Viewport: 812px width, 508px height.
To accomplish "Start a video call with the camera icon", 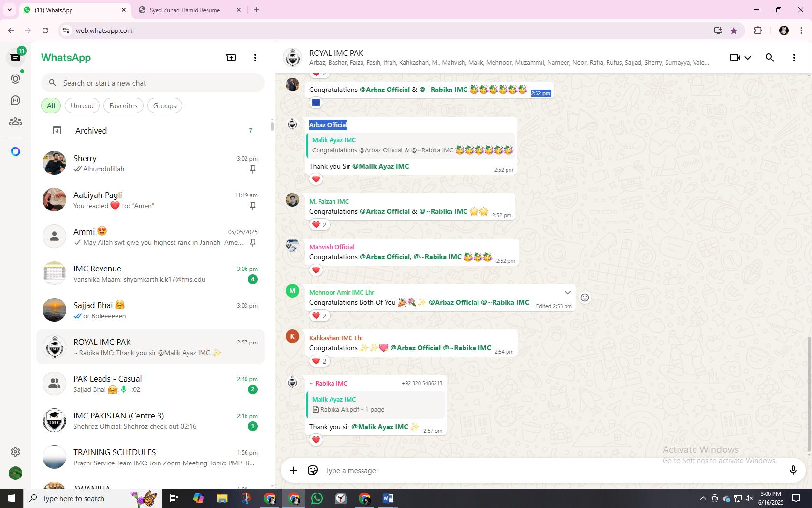I will coord(735,58).
